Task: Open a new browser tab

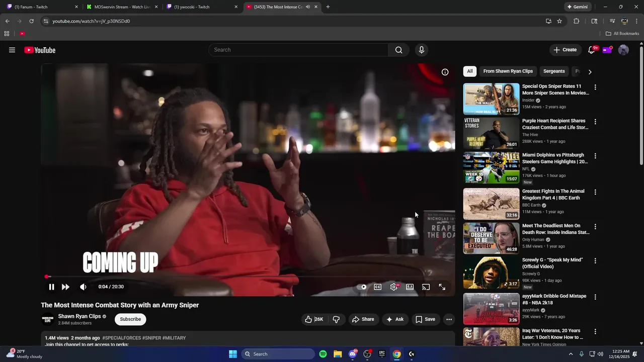Action: [328, 7]
